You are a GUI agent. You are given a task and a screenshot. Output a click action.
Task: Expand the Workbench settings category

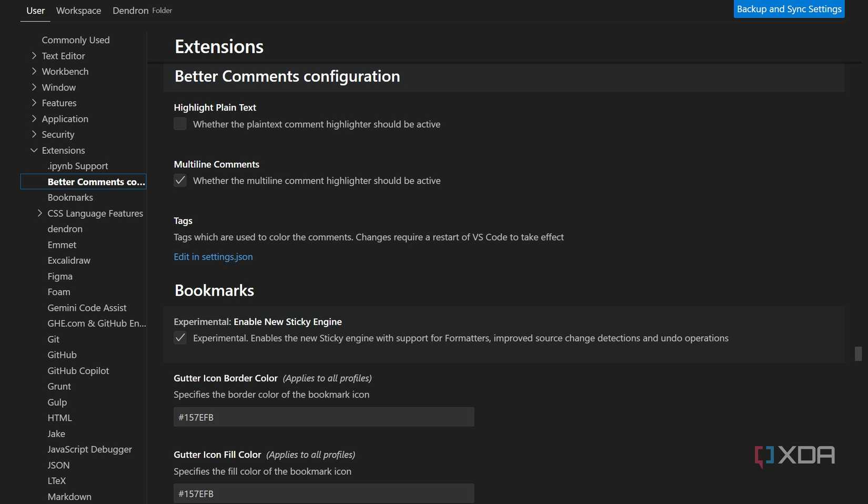click(x=34, y=72)
